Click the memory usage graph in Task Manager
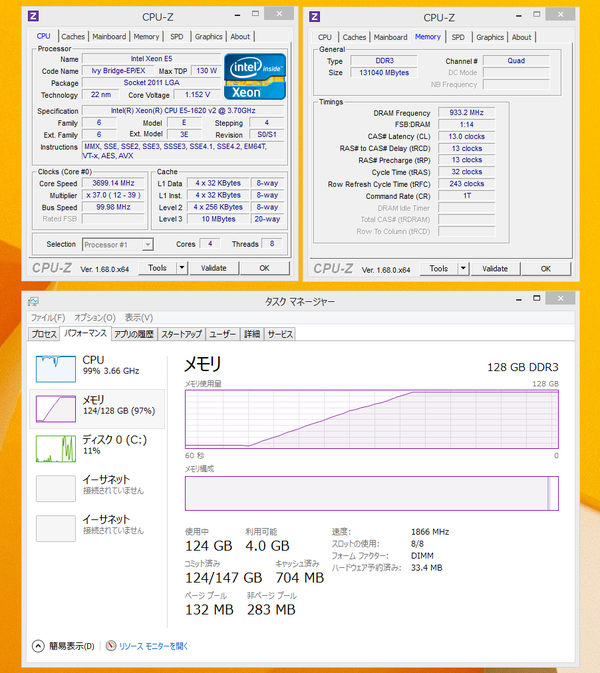This screenshot has height=673, width=600. tap(372, 419)
